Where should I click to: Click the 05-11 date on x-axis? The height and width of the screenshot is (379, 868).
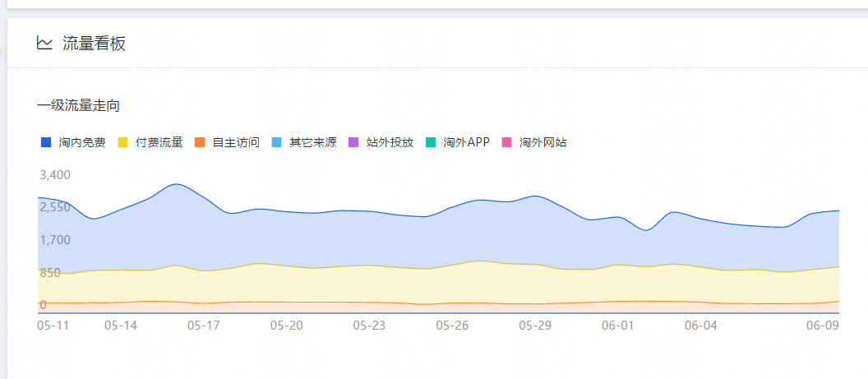click(x=53, y=326)
